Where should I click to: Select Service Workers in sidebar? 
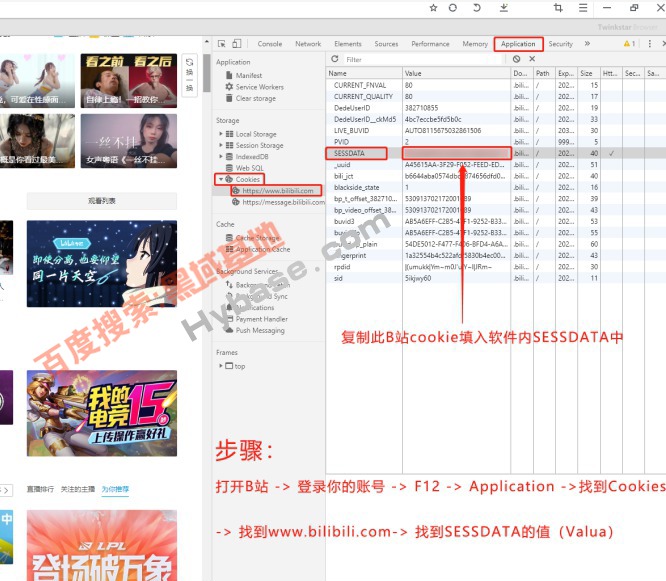[x=259, y=87]
